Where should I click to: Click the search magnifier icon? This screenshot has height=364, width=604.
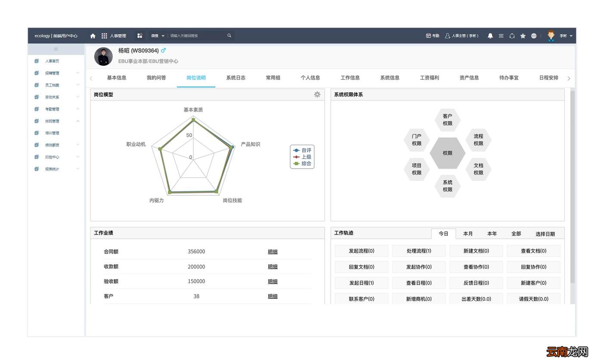point(229,36)
